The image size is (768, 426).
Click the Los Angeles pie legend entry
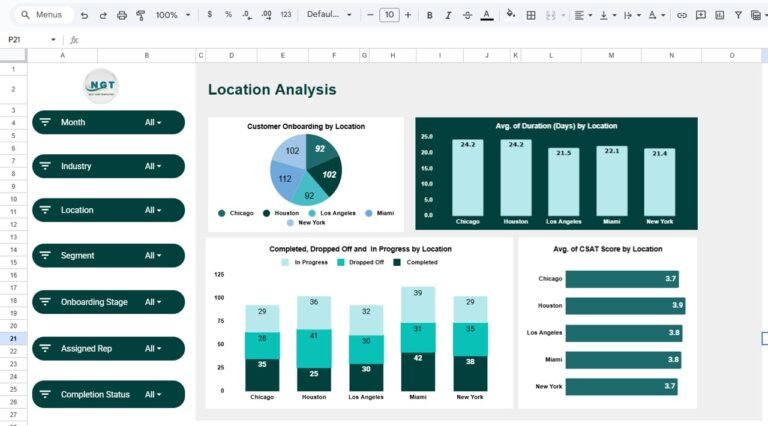click(332, 213)
